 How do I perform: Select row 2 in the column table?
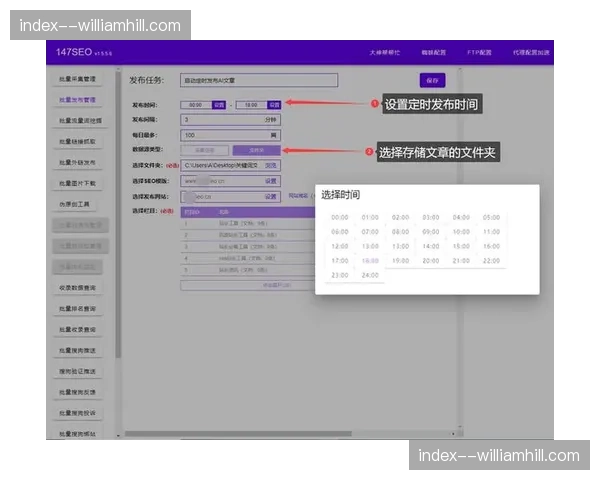[x=248, y=235]
